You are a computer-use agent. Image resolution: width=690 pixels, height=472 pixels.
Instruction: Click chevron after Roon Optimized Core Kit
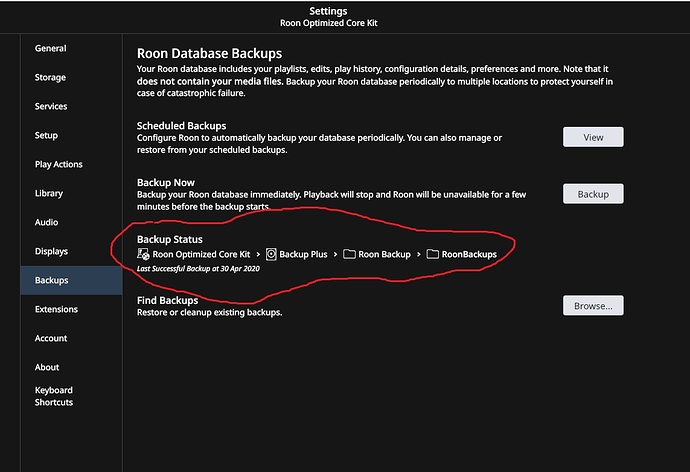point(258,255)
